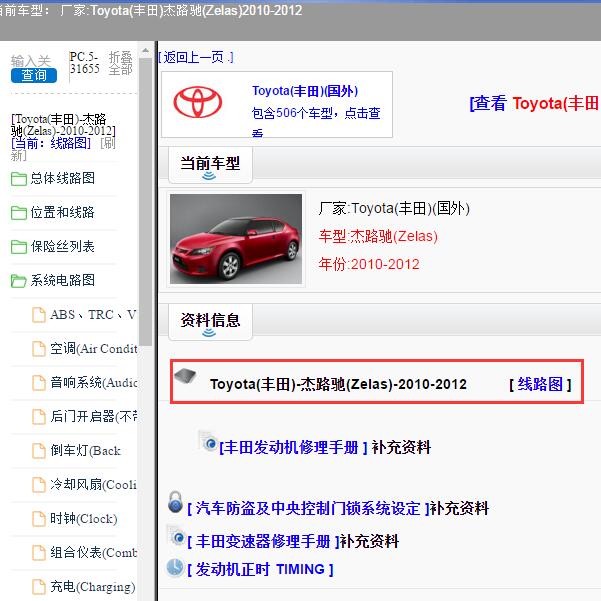
Task: Click the sidebar vertical scrollbar thumb
Action: point(145,201)
